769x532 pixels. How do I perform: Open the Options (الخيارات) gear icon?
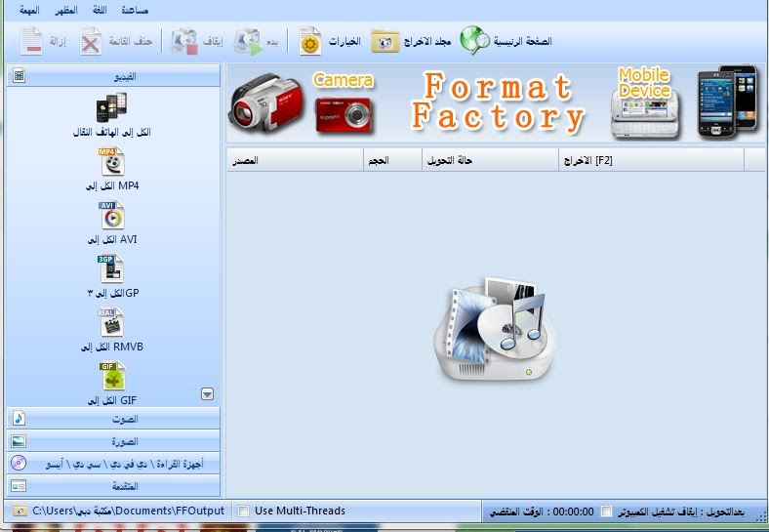[x=310, y=41]
